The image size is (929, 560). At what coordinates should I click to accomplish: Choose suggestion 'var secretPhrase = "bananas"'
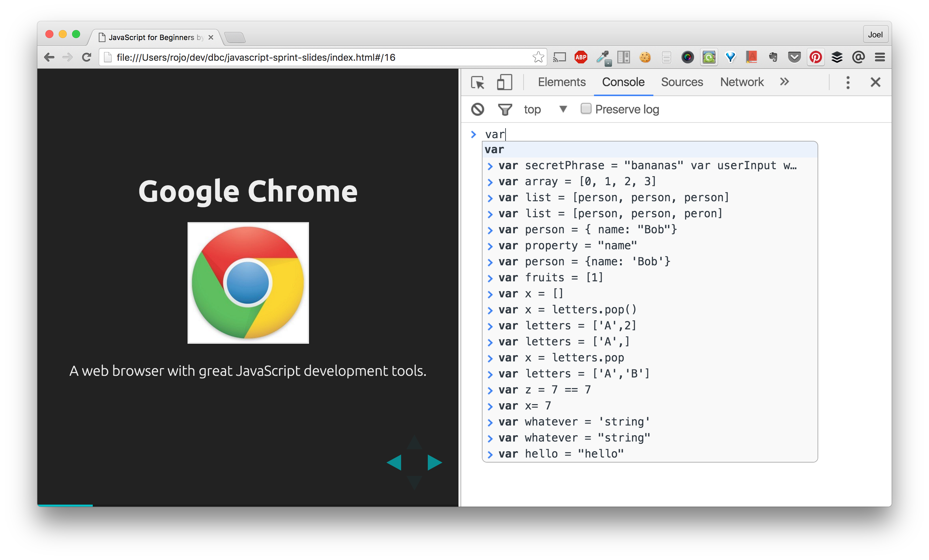pyautogui.click(x=650, y=166)
